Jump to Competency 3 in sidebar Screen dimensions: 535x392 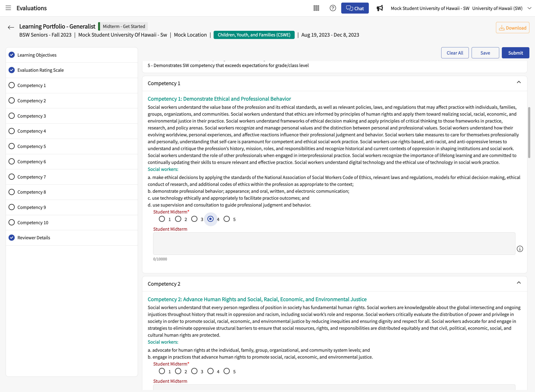point(72,116)
